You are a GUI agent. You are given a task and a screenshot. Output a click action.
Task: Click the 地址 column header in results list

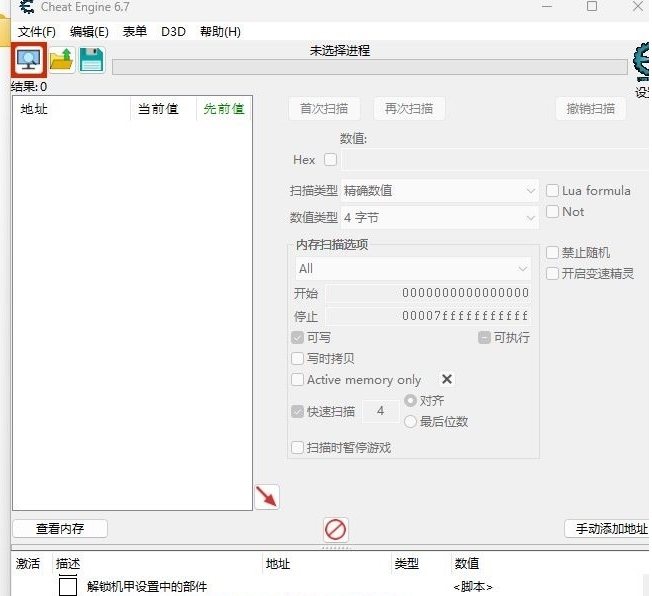pyautogui.click(x=72, y=109)
